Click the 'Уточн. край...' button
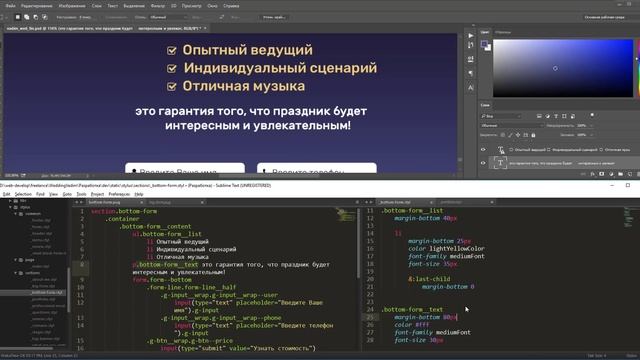Viewport: 640px width, 360px height. 274,17
